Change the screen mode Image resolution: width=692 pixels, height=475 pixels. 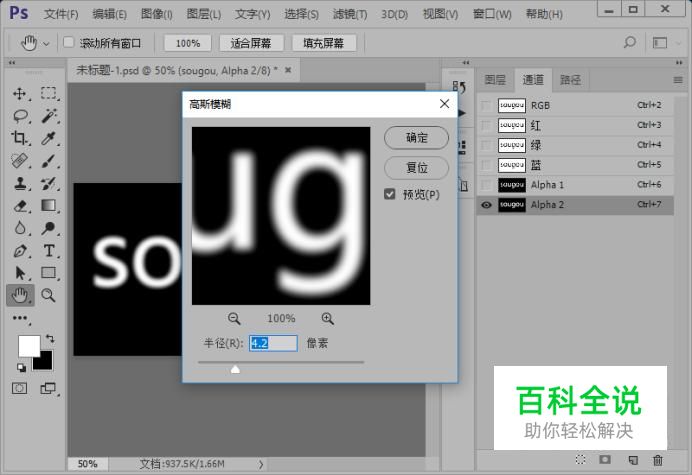click(48, 388)
